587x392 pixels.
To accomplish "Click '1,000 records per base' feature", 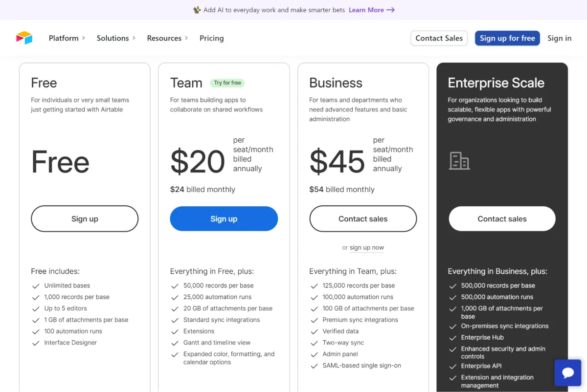I will [x=77, y=297].
